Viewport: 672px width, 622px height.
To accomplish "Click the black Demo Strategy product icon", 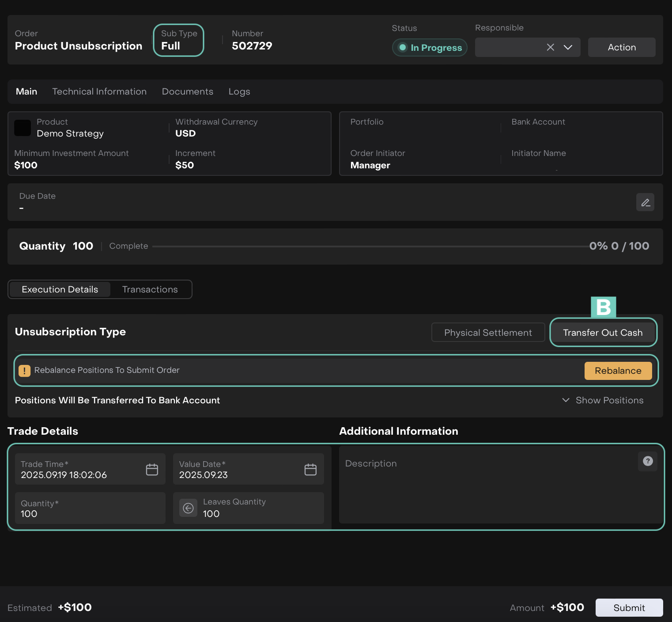I will point(23,128).
